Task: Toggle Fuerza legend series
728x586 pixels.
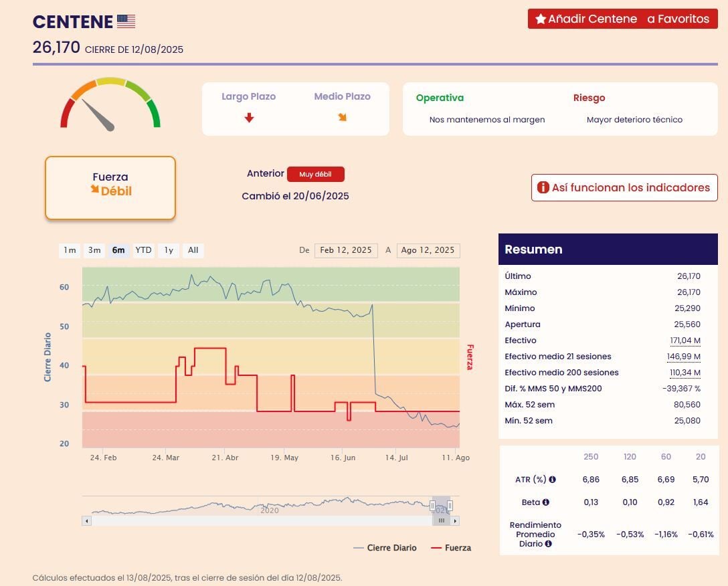Action: click(451, 548)
